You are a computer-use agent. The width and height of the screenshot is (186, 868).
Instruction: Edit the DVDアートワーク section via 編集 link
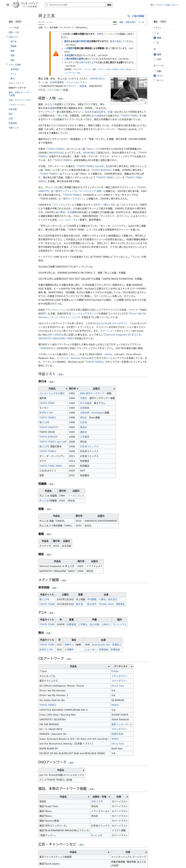pyautogui.click(x=72, y=763)
